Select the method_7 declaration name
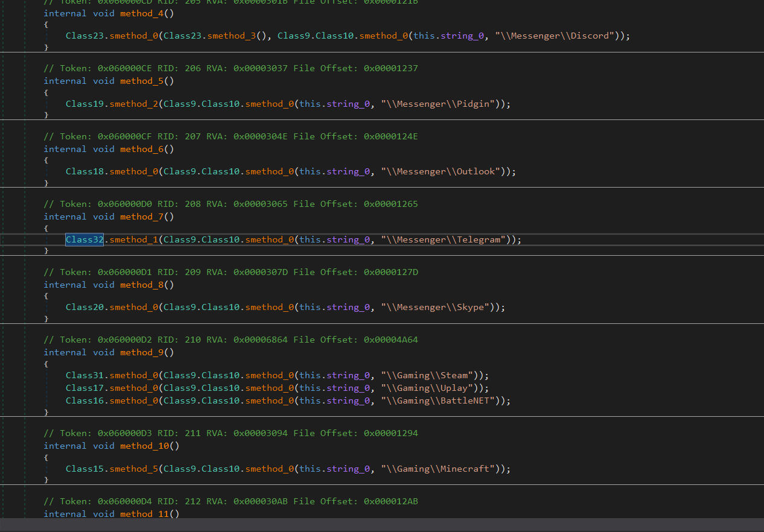The width and height of the screenshot is (764, 532). pyautogui.click(x=141, y=217)
